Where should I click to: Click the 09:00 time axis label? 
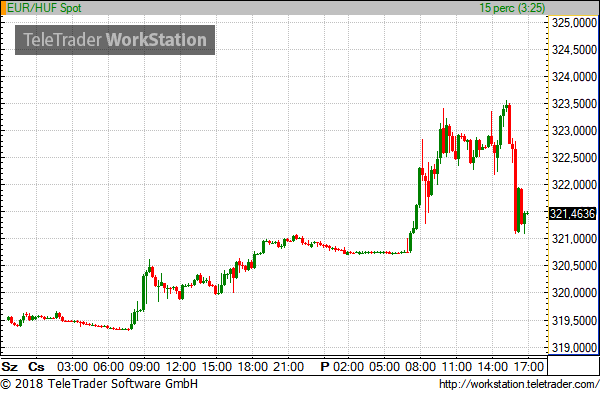(144, 367)
